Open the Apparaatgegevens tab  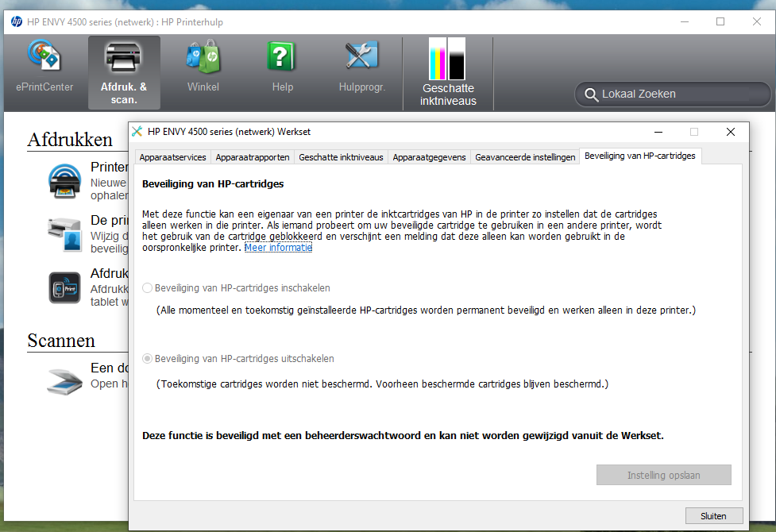(x=429, y=156)
